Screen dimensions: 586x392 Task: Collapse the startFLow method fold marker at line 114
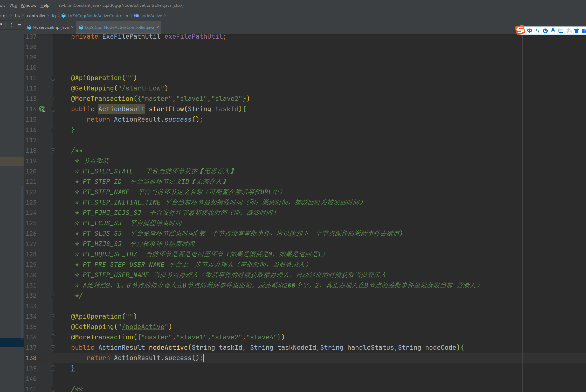pyautogui.click(x=53, y=109)
